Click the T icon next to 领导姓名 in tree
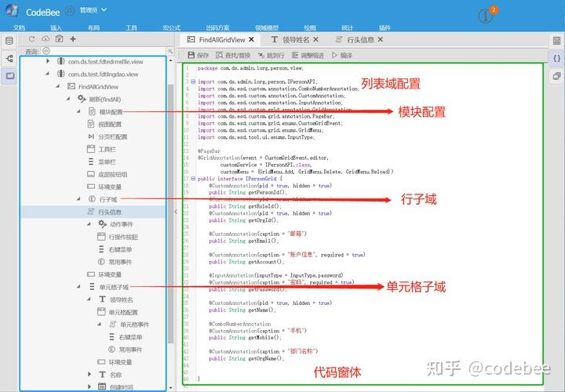 pos(102,299)
